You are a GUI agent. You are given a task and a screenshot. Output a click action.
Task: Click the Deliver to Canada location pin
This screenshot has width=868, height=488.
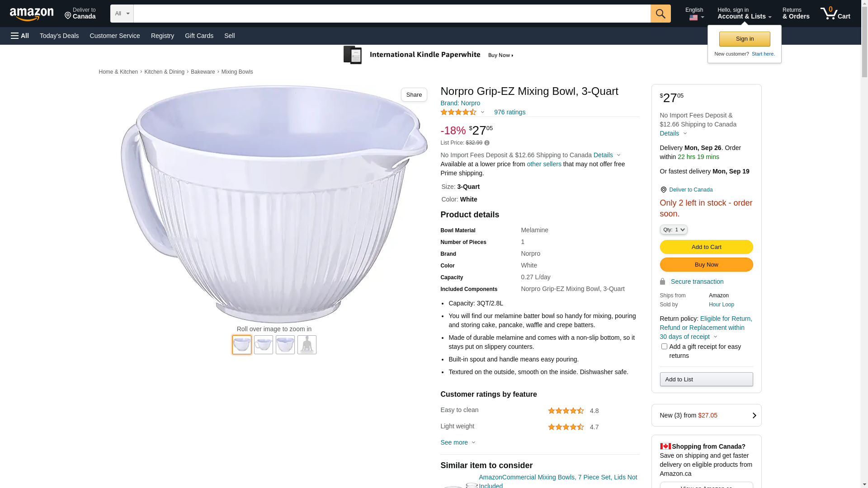click(x=664, y=190)
